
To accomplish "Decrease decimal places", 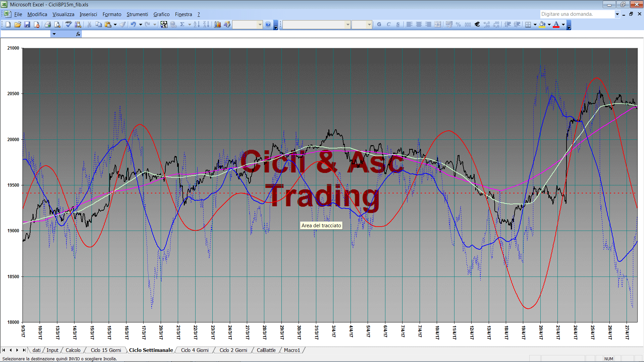I will point(496,24).
